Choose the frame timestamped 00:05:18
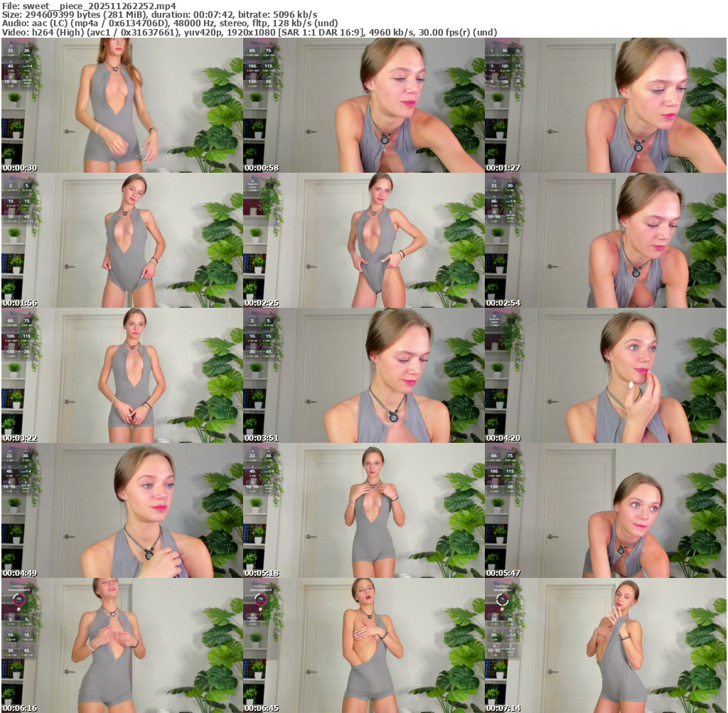 (x=363, y=510)
